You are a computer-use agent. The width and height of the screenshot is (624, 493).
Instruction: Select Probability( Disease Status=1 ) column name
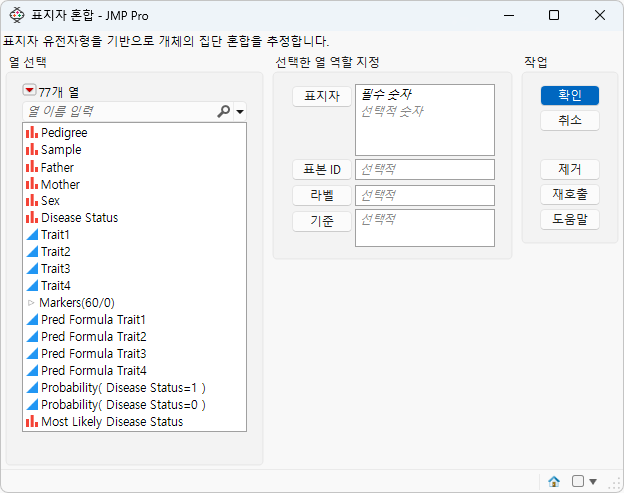[x=123, y=388]
